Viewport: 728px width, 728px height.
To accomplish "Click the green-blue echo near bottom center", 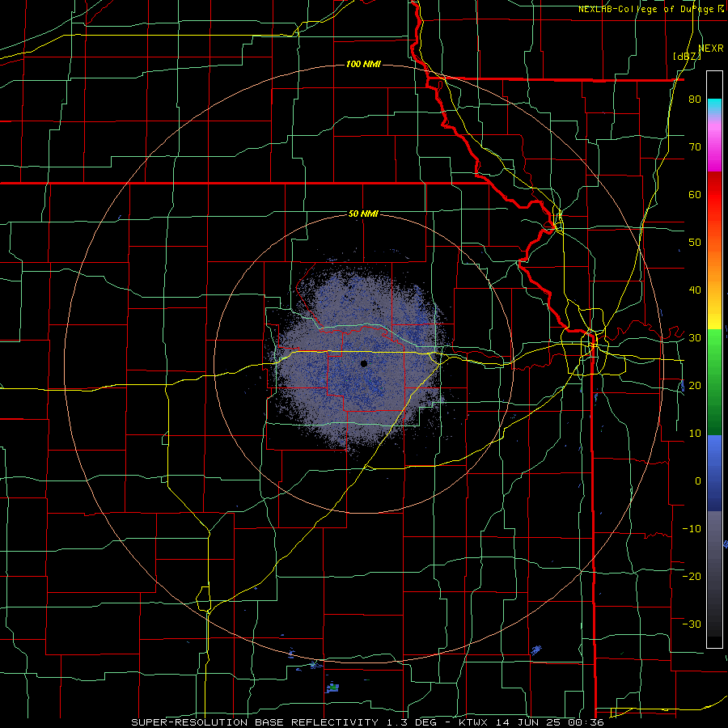I will click(332, 688).
